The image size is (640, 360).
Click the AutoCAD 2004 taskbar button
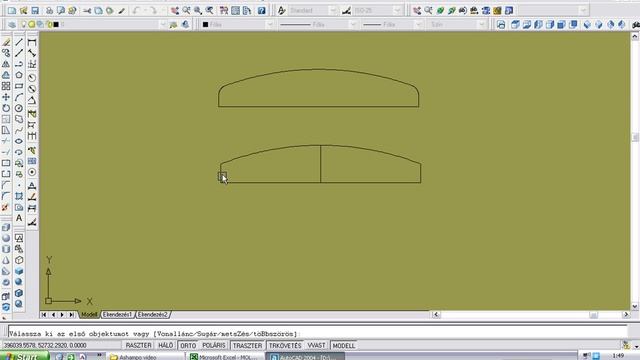tap(305, 357)
